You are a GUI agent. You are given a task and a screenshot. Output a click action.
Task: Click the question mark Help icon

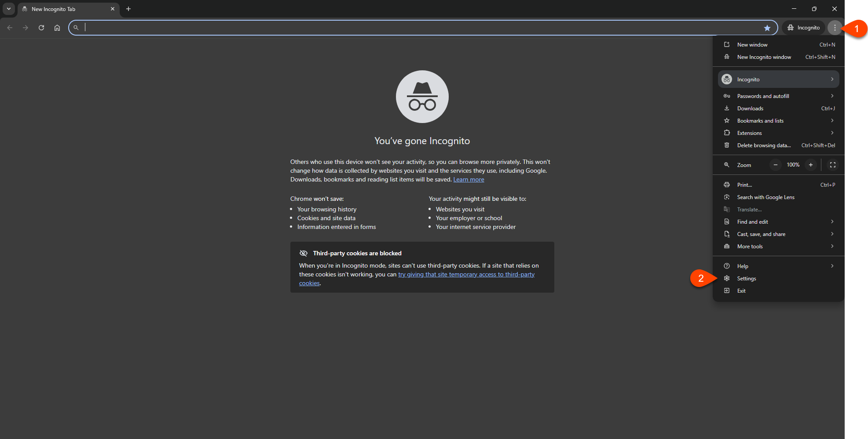(x=727, y=266)
